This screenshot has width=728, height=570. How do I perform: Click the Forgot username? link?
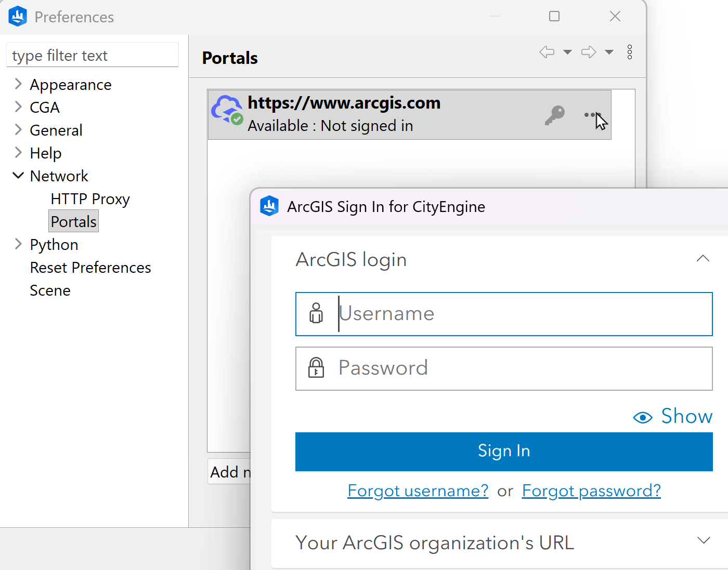click(418, 491)
